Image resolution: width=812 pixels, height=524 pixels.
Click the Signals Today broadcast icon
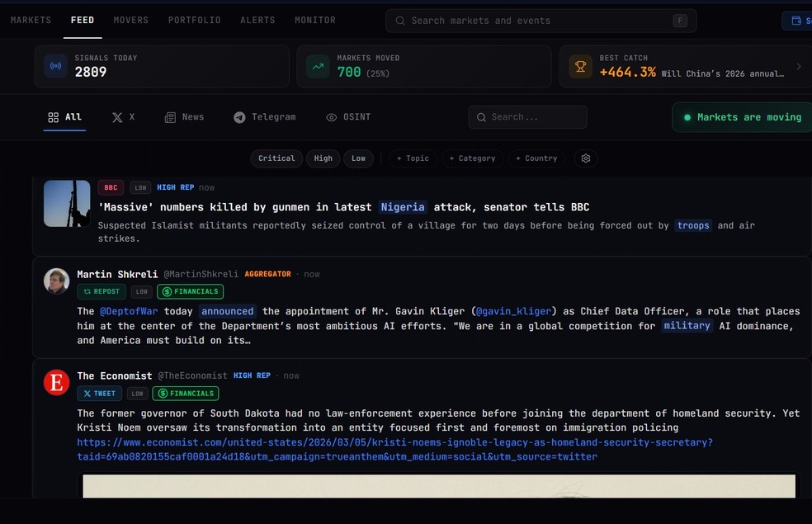tap(55, 67)
